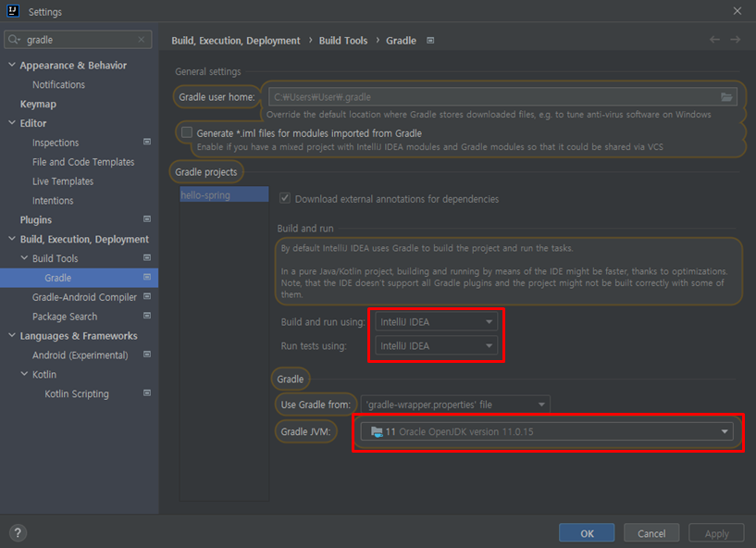Viewport: 756px width, 548px height.
Task: Open Live Templates settings
Action: click(63, 181)
